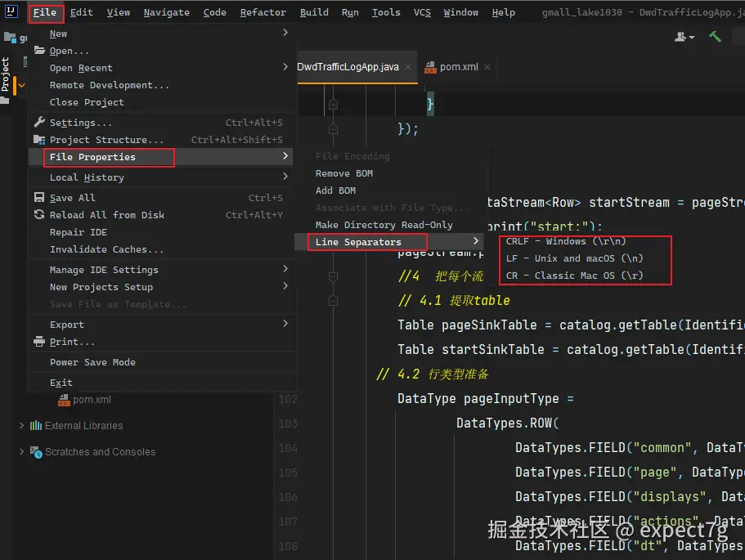Viewport: 745px width, 560px height.
Task: Open the Tools menu
Action: pos(386,12)
